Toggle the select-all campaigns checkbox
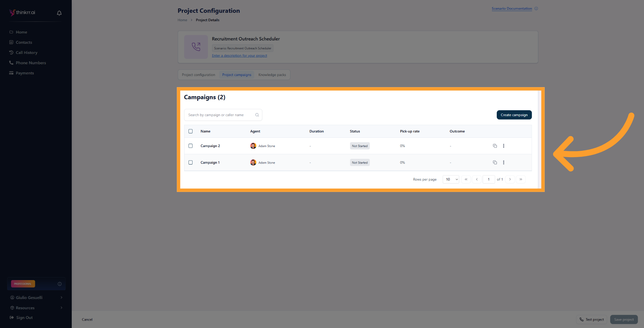This screenshot has width=644, height=328. [x=191, y=131]
